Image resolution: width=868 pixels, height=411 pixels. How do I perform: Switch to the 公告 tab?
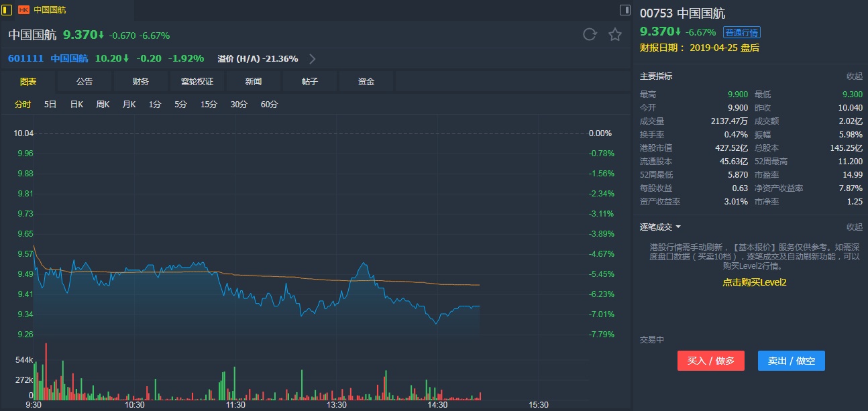85,82
